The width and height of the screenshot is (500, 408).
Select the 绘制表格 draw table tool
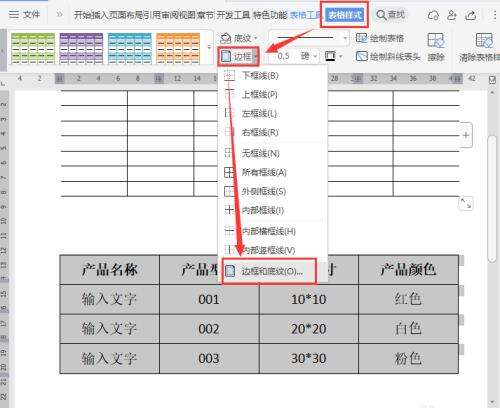click(x=380, y=38)
